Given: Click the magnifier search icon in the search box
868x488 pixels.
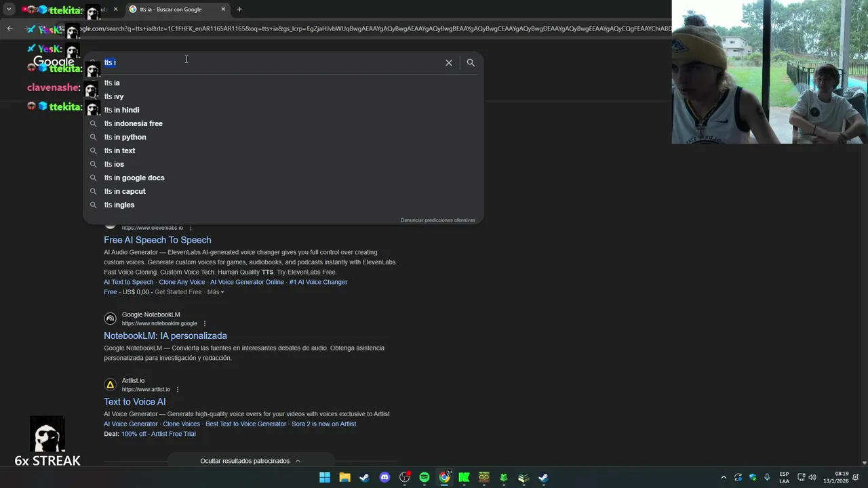Looking at the screenshot, I should point(471,62).
